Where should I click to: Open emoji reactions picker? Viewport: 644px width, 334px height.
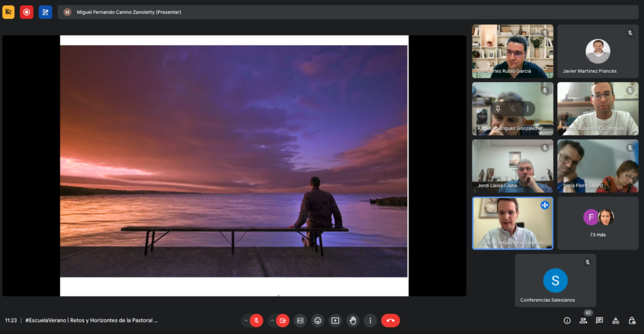tap(318, 320)
